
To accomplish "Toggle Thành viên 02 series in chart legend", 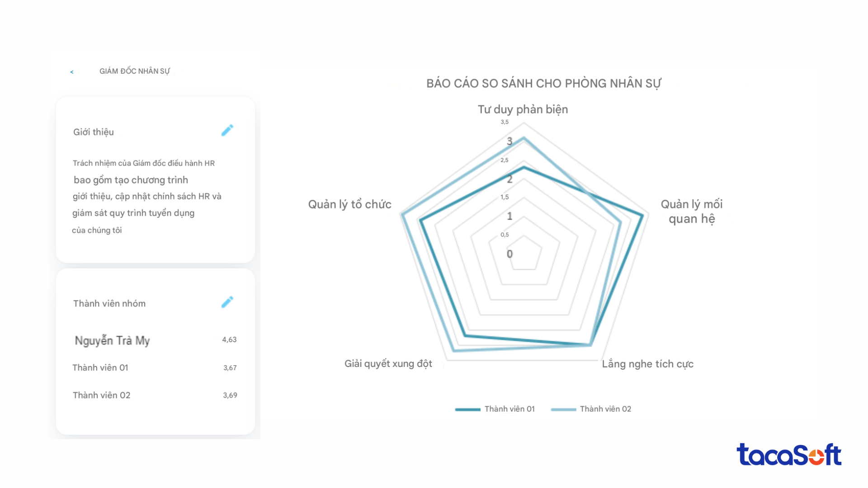I will pyautogui.click(x=605, y=409).
